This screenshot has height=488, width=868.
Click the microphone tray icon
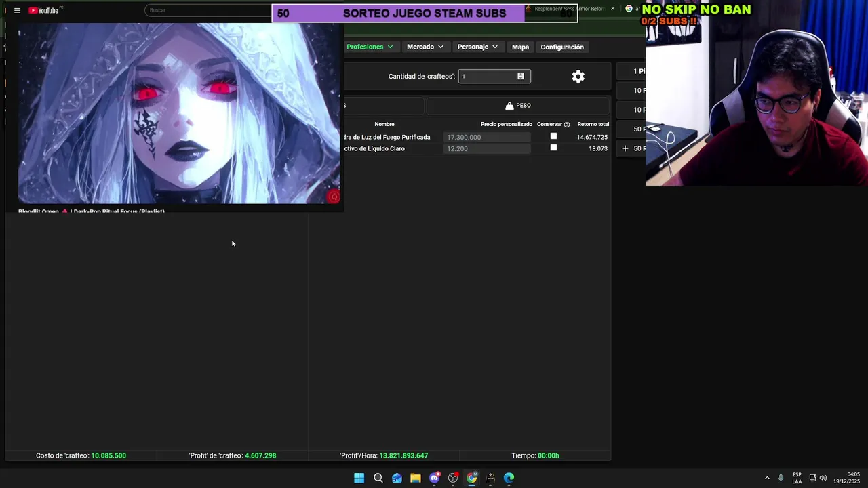coord(781,478)
